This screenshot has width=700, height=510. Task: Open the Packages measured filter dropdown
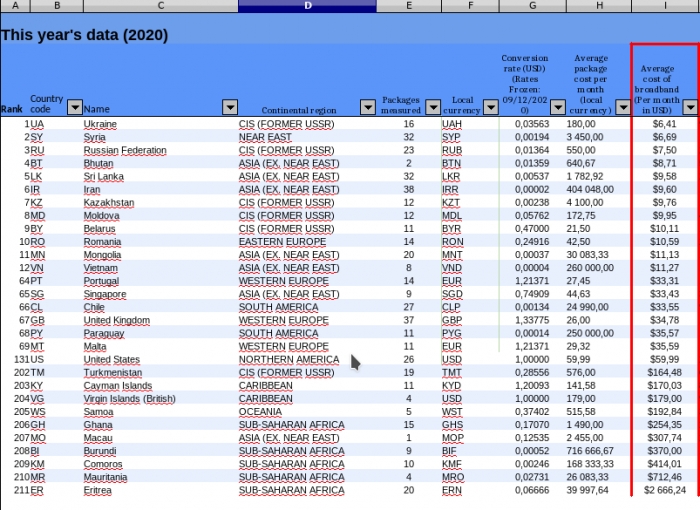(x=433, y=107)
